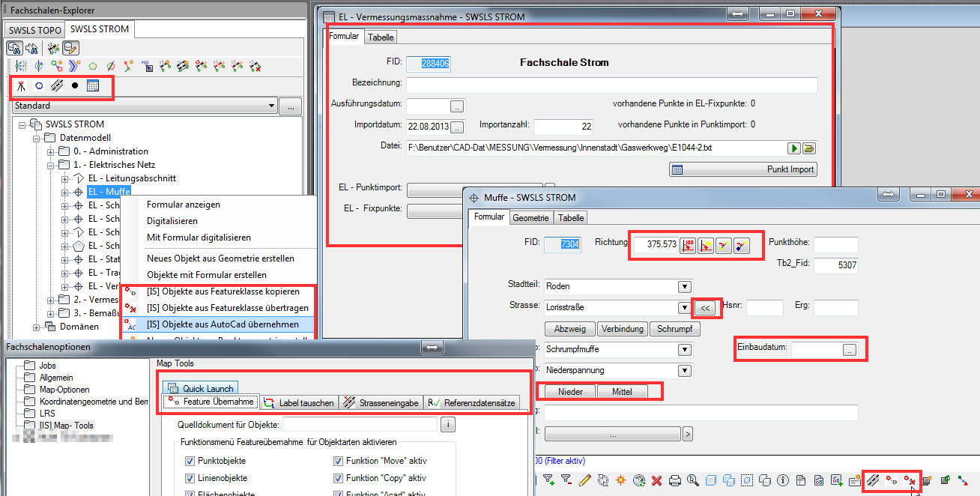
Task: Expand the 0. - Administration folder
Action: click(52, 151)
